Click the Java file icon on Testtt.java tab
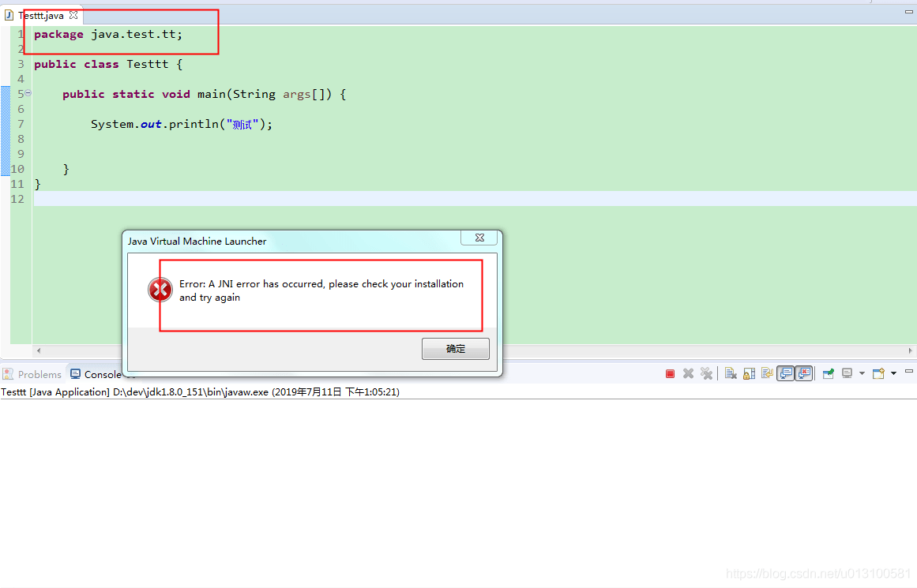This screenshot has height=588, width=917. (10, 14)
